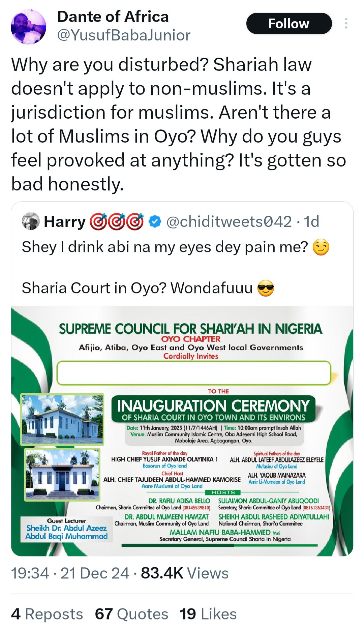
Task: Click the blue verified badge next to Harry
Action: point(154,221)
